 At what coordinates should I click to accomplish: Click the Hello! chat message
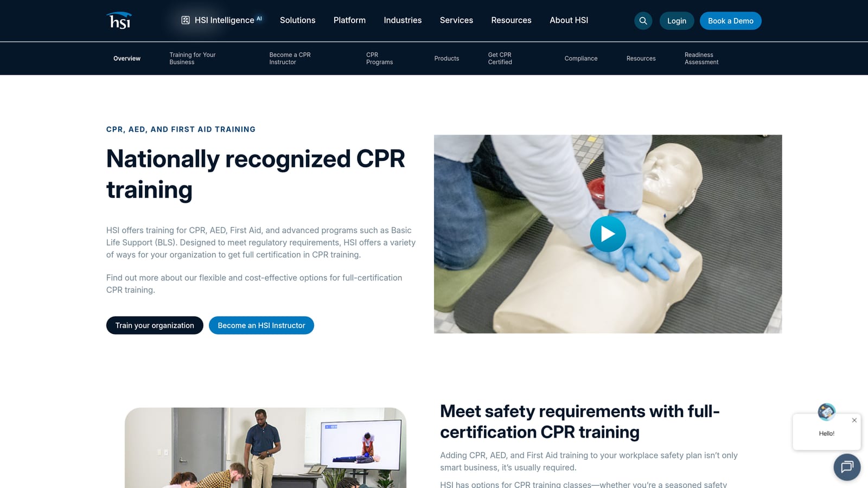pyautogui.click(x=826, y=434)
